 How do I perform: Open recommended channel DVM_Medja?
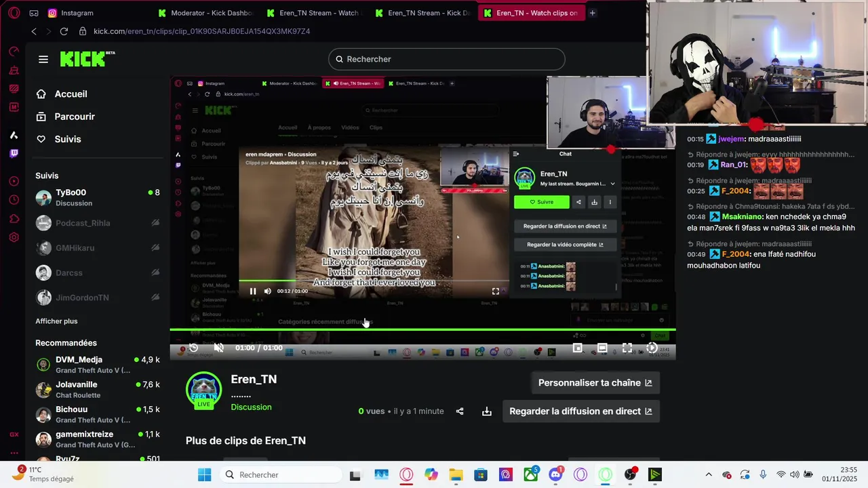tap(98, 365)
